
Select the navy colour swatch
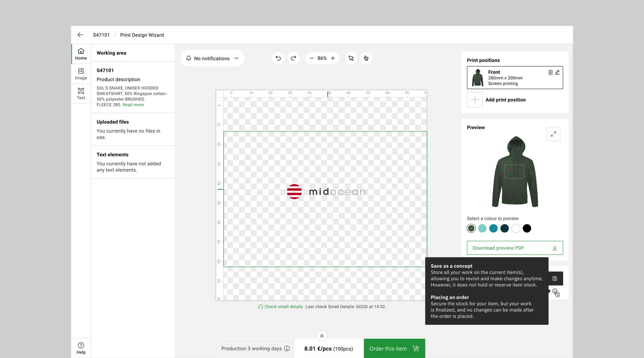click(x=504, y=228)
